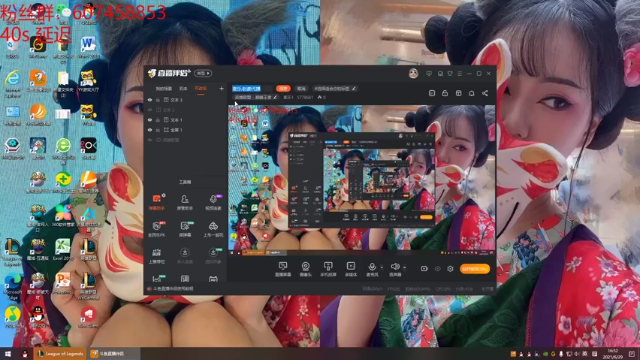Toggle visibility of 文本 1 source
This screenshot has height=360, width=640.
150,120
